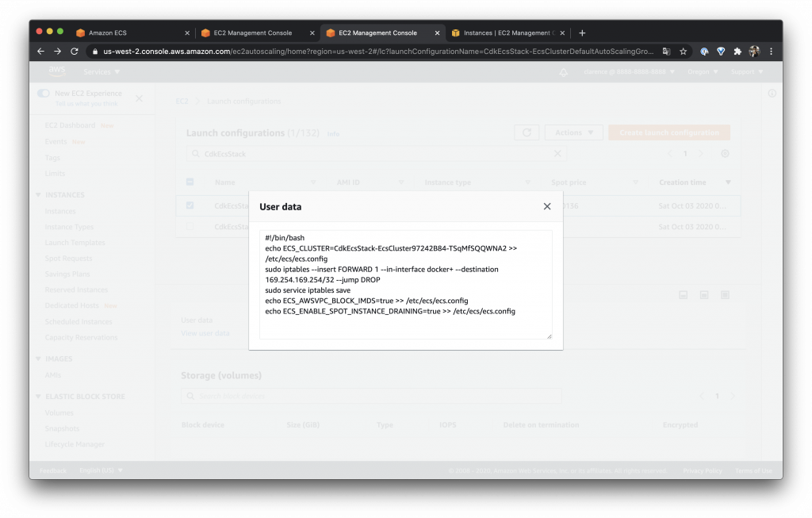Open AMIs in sidebar
This screenshot has height=518, width=812.
[53, 375]
